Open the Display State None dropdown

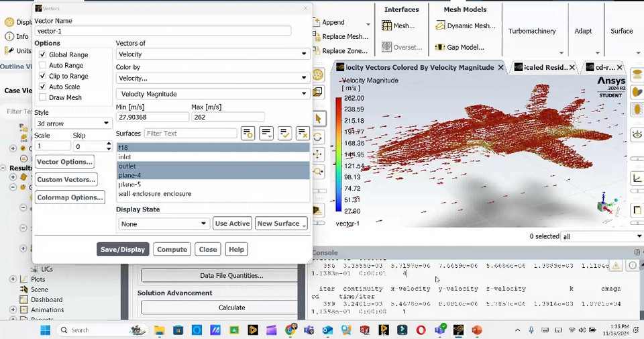(x=164, y=224)
